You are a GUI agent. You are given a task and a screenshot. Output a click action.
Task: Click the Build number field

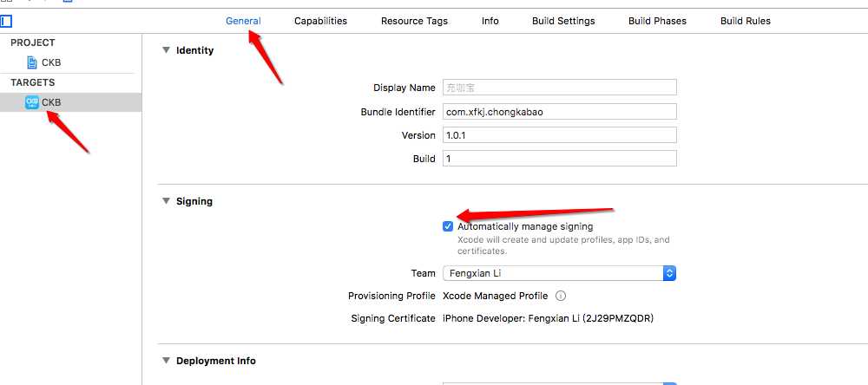click(x=560, y=158)
